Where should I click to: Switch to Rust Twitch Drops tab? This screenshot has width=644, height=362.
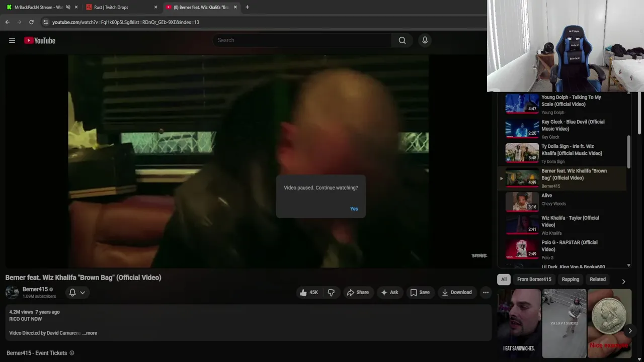111,7
